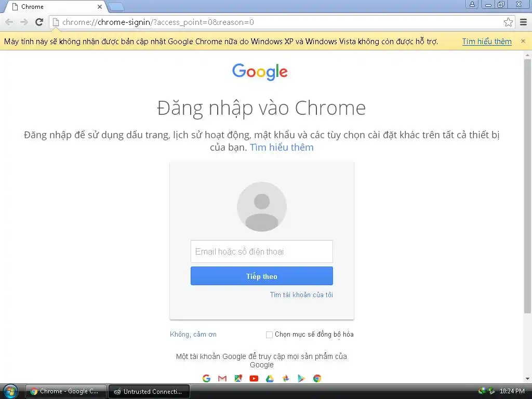532x399 pixels.
Task: Open 'Tìm hiểu thêm' link below the heading
Action: click(x=282, y=147)
